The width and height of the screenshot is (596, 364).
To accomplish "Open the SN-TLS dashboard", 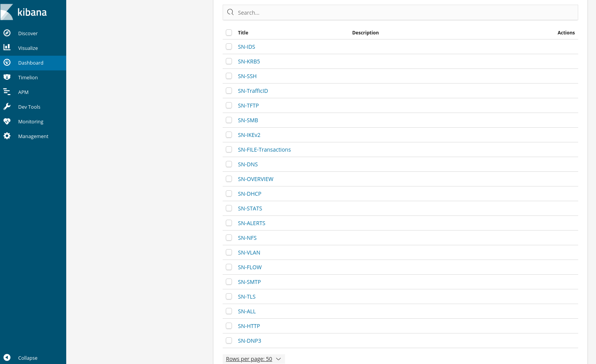I will tap(247, 297).
